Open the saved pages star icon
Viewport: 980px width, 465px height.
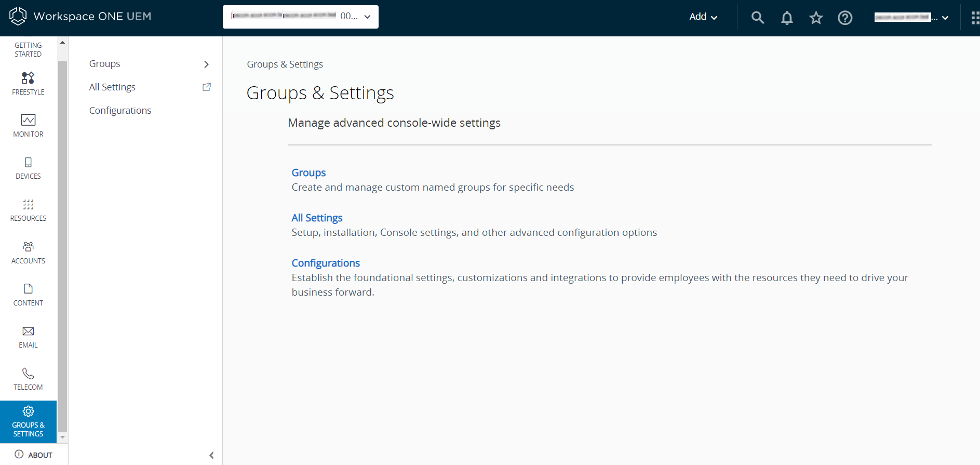pyautogui.click(x=816, y=18)
